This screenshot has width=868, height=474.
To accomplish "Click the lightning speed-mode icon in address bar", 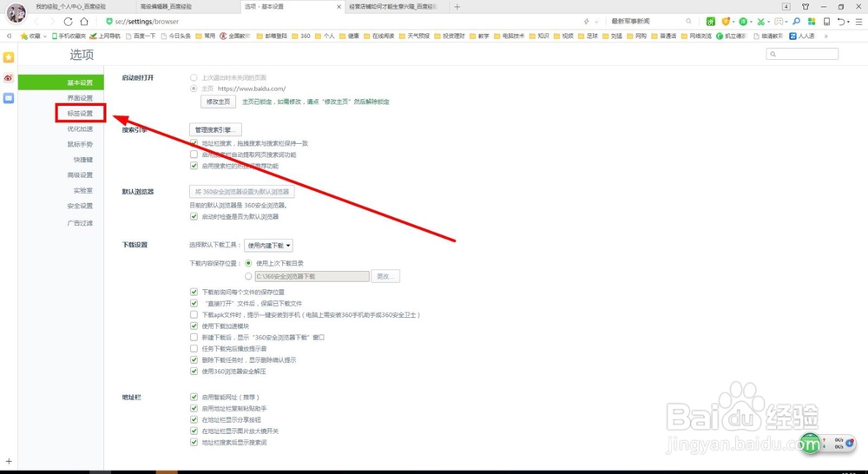I will coord(586,22).
